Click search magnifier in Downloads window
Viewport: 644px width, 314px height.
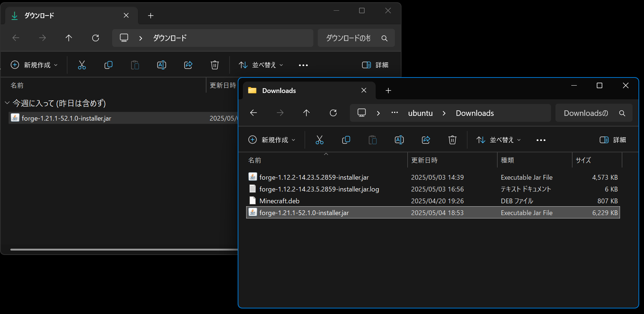pyautogui.click(x=622, y=113)
